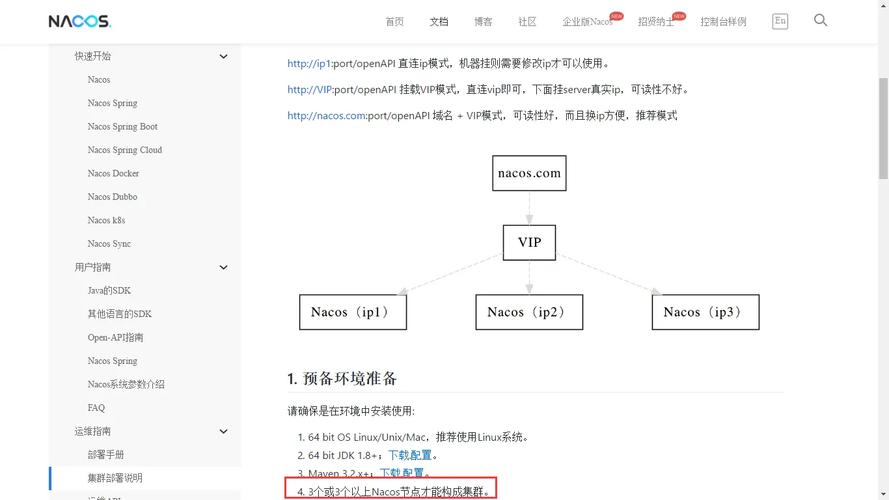Open Nacos k8s page

pos(106,220)
